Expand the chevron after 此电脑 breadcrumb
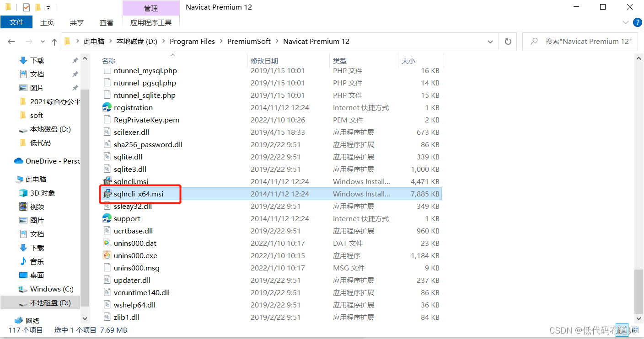Viewport: 644px width, 339px height. [x=111, y=42]
